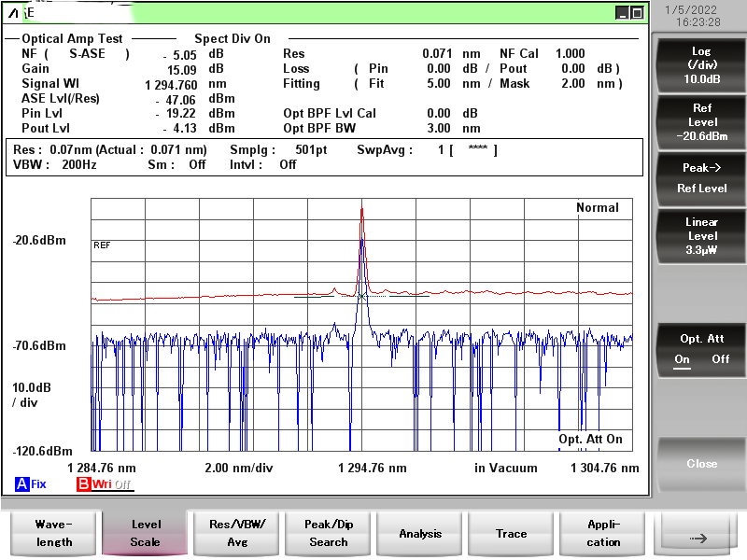
Task: Click the signal peak on the spectrum trace
Action: coord(361,207)
